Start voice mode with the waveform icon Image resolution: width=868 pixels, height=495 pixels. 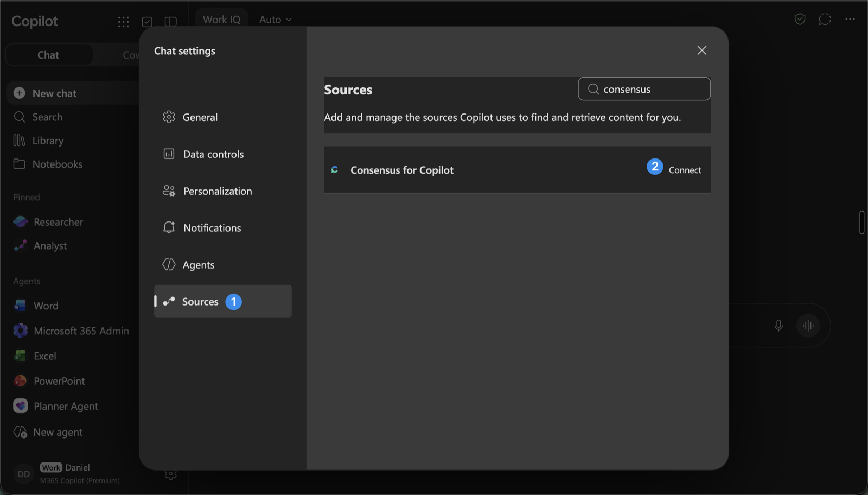(x=808, y=325)
